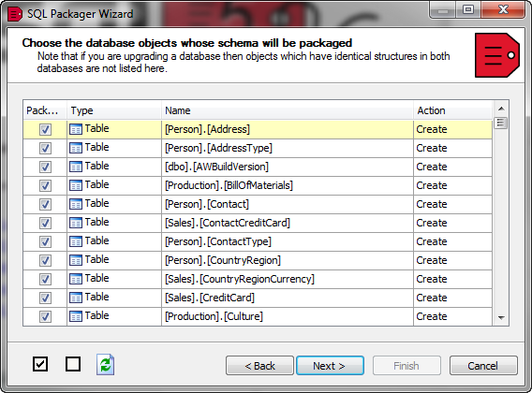Proceed with the Next > button
Viewport: 532px width, 393px height.
pyautogui.click(x=330, y=366)
